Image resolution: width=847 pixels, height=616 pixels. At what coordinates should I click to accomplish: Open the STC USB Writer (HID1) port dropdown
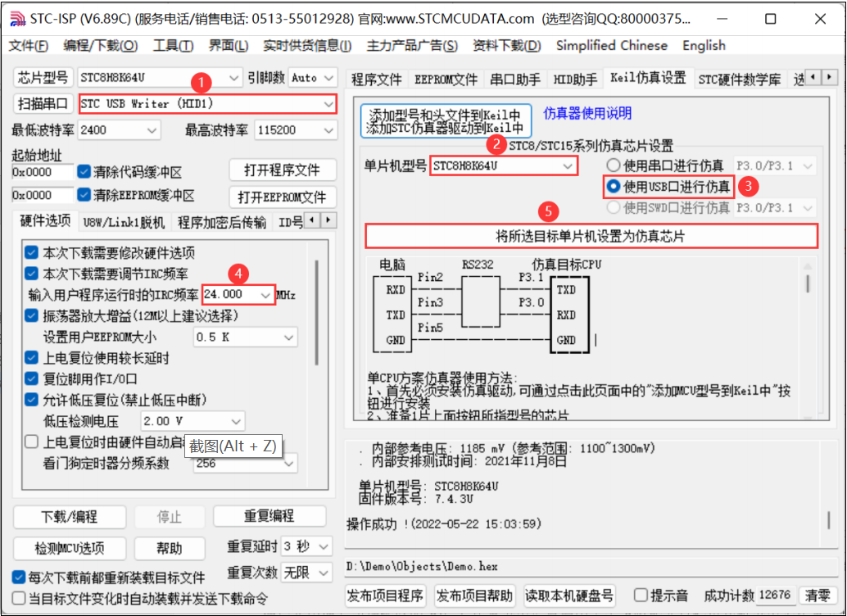328,104
